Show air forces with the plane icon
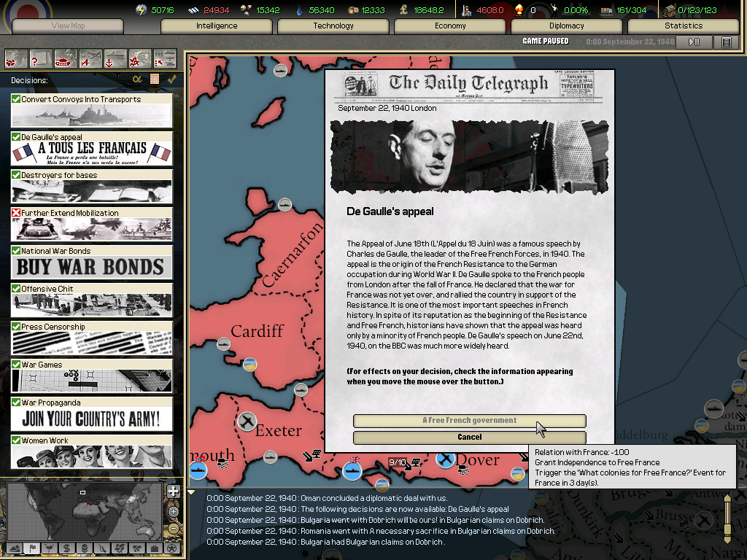 (x=90, y=60)
